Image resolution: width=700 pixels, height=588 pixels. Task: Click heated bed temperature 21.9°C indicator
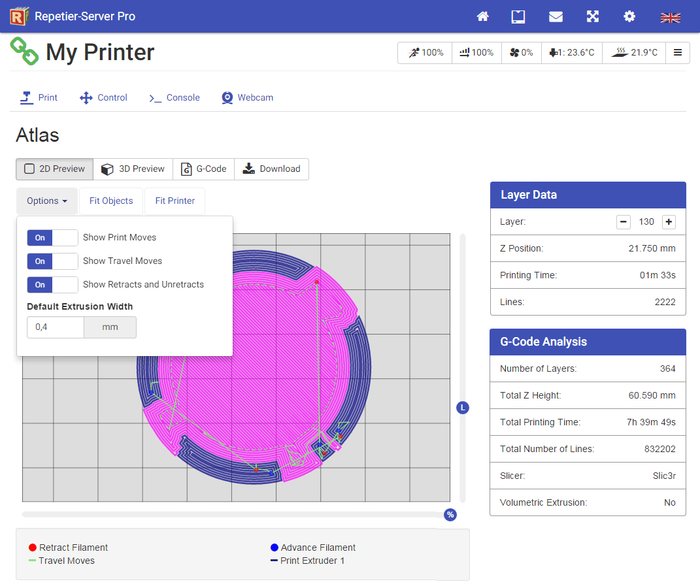click(635, 53)
